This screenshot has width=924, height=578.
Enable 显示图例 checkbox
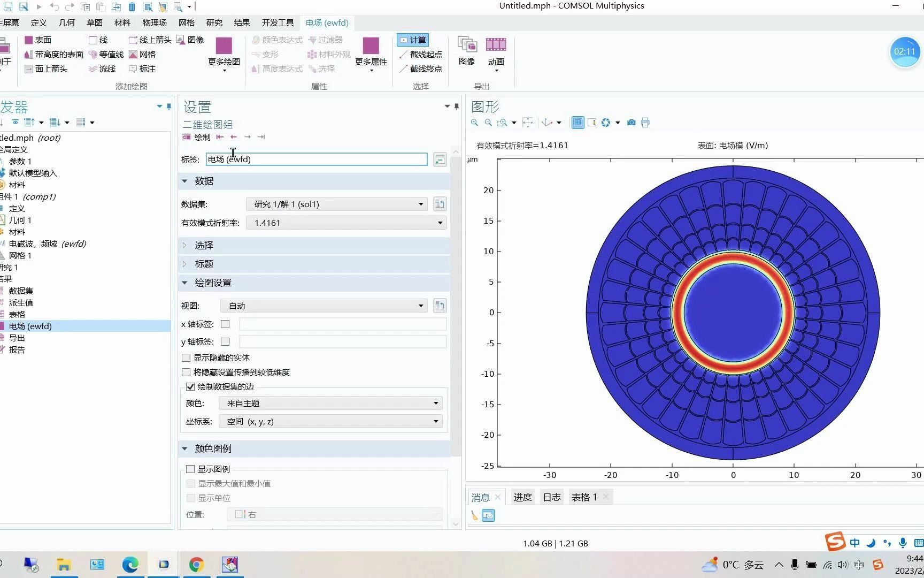pos(190,469)
